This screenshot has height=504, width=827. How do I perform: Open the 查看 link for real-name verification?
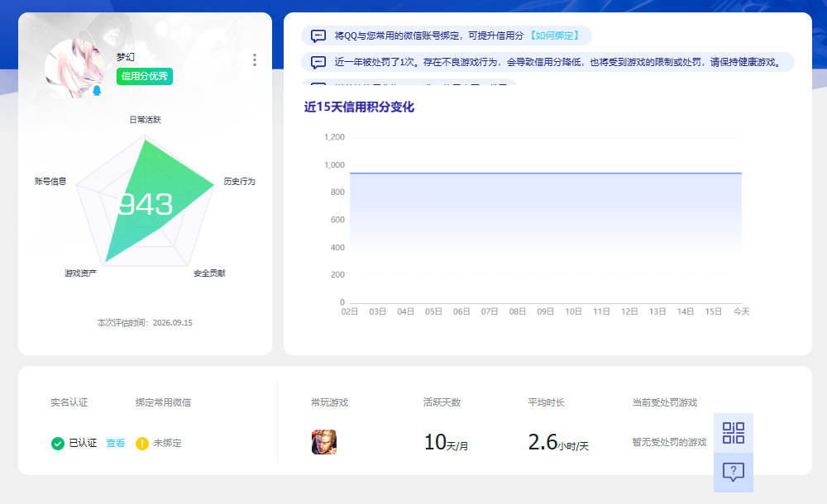(x=116, y=444)
